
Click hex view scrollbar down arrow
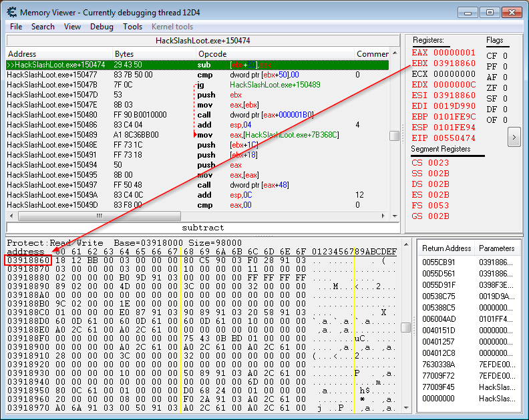click(406, 408)
